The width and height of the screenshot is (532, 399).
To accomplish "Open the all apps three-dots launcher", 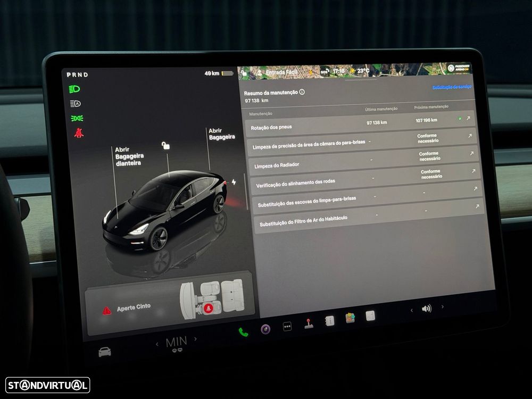I will click(287, 327).
